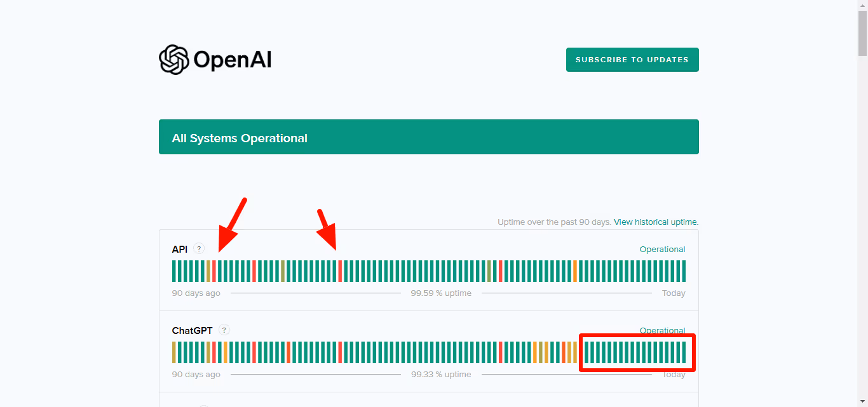Click the API component name
The width and height of the screenshot is (868, 407).
(x=180, y=250)
